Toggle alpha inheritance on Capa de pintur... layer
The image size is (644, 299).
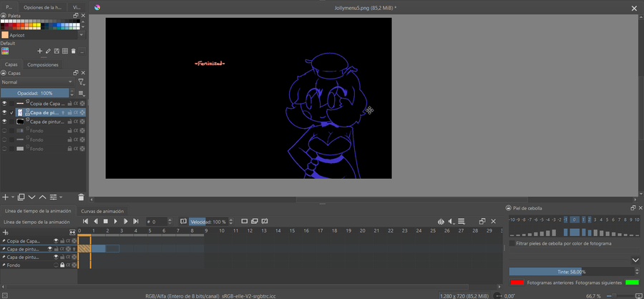[x=76, y=122]
